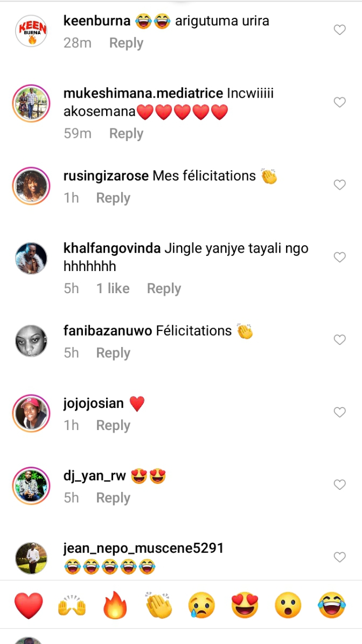Like keenburna's comment with the heart

(x=339, y=30)
